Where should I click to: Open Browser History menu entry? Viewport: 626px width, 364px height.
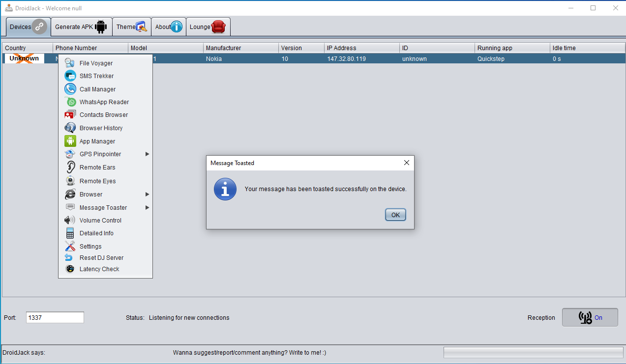[105, 128]
